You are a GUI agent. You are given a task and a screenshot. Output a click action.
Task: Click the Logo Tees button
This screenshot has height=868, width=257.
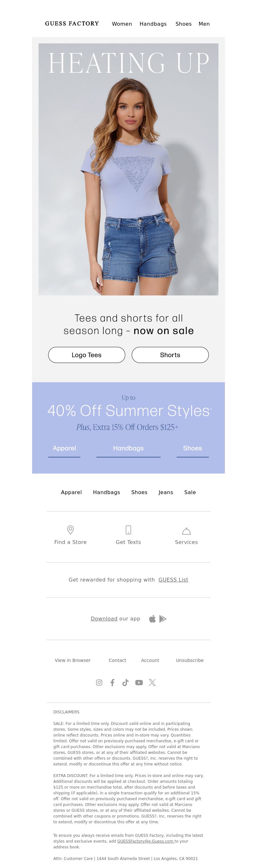[86, 355]
